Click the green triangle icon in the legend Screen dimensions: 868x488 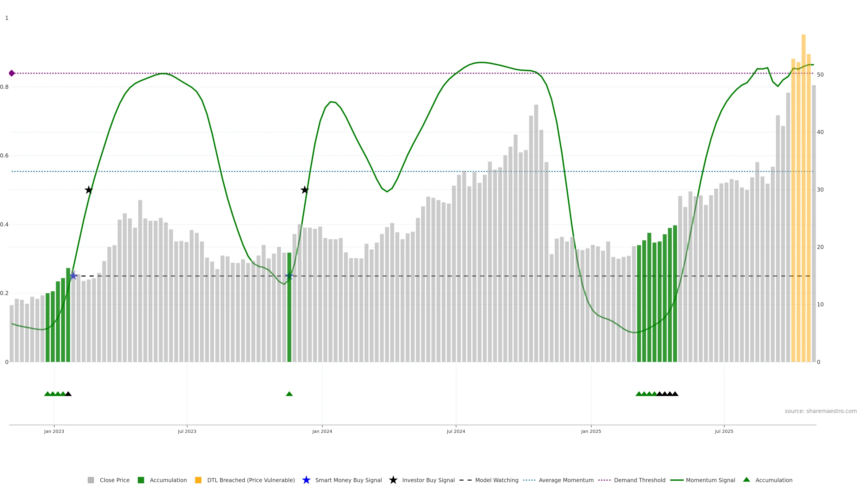click(x=746, y=480)
